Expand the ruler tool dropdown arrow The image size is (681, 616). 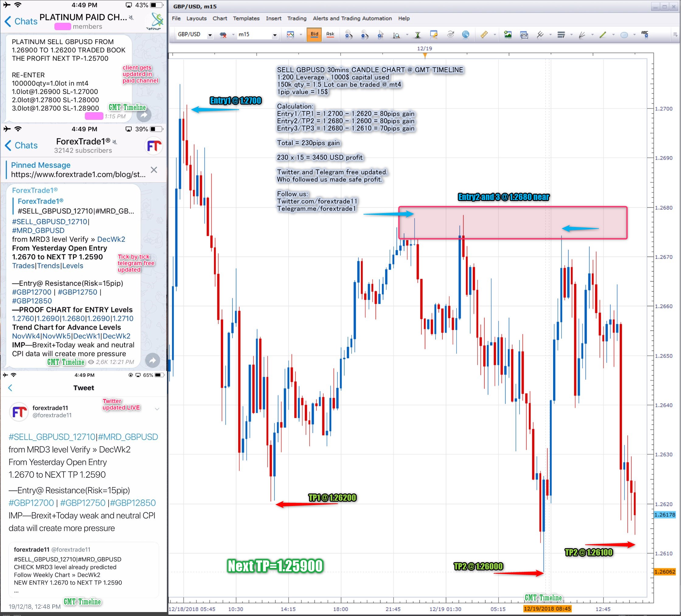click(495, 35)
